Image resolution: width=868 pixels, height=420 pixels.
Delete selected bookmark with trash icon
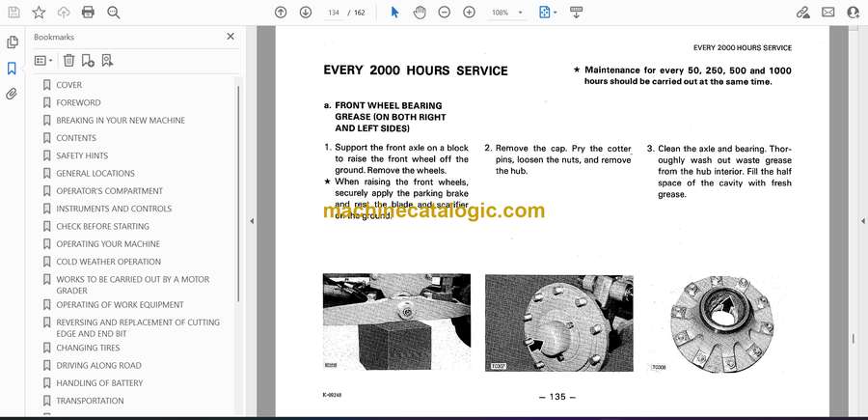[x=68, y=61]
